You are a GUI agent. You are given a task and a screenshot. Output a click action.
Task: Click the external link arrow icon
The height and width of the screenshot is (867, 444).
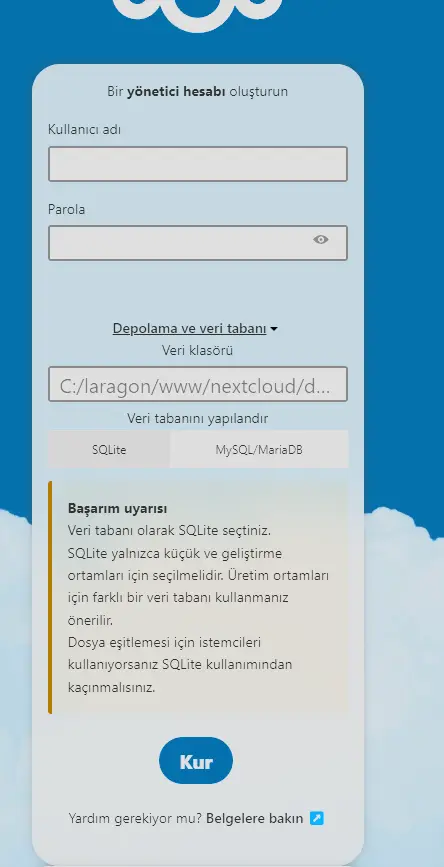(316, 818)
